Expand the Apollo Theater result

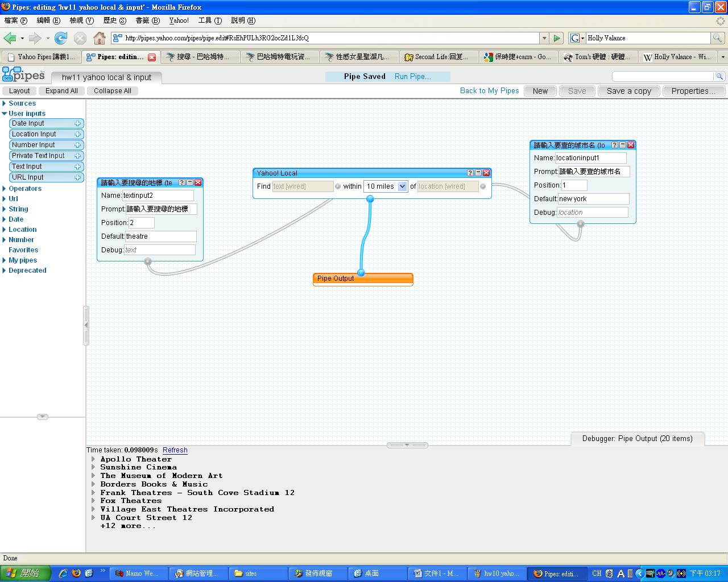[x=93, y=459]
